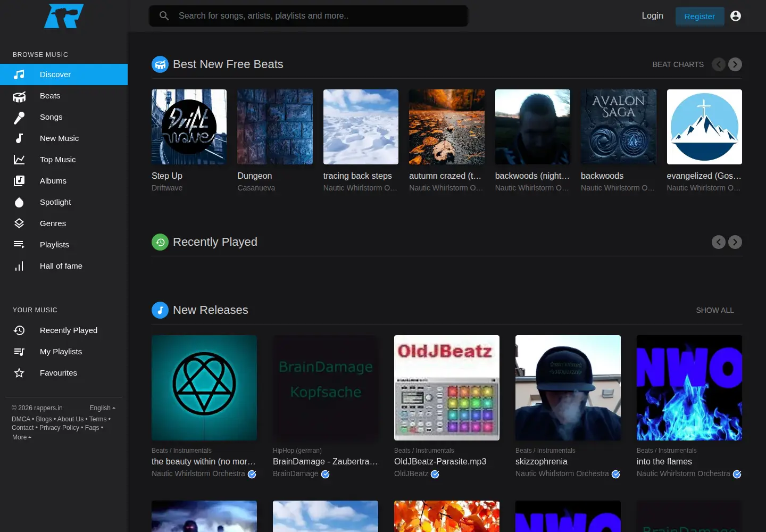The image size is (766, 532).
Task: Click the 'into the flames' track title
Action: pyautogui.click(x=664, y=462)
